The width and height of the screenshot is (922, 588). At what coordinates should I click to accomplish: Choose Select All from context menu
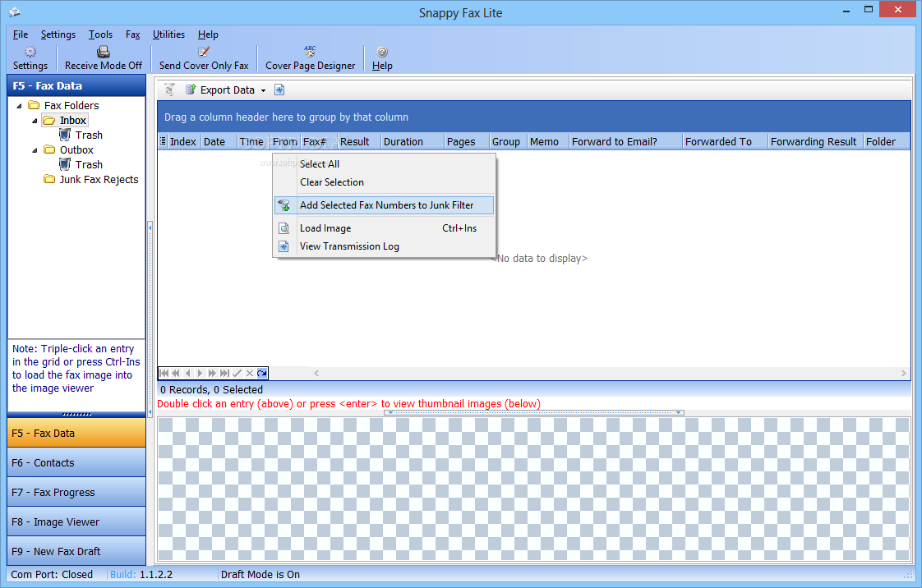[x=384, y=164]
